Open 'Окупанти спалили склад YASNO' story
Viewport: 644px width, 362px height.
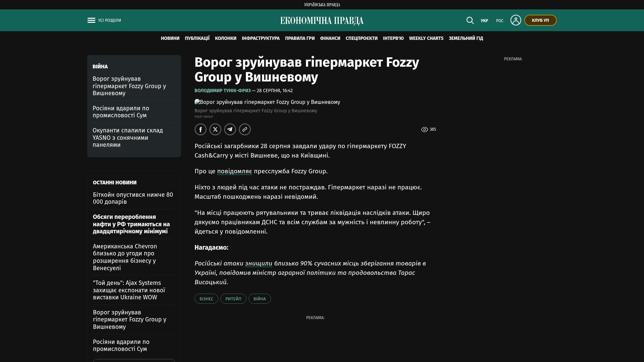(x=128, y=138)
